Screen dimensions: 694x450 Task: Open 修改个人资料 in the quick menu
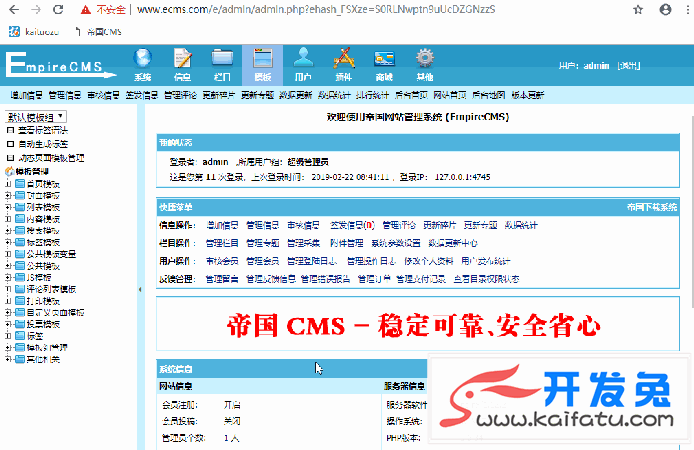pos(429,261)
